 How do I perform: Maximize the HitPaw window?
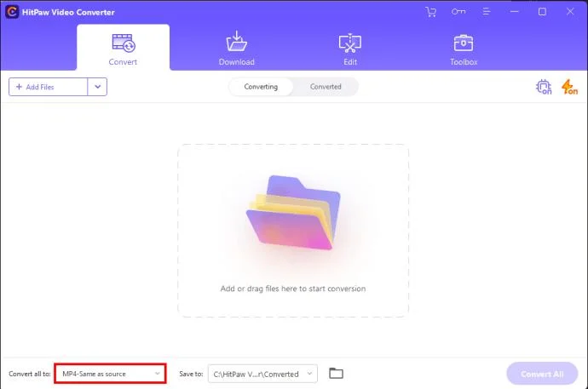542,12
